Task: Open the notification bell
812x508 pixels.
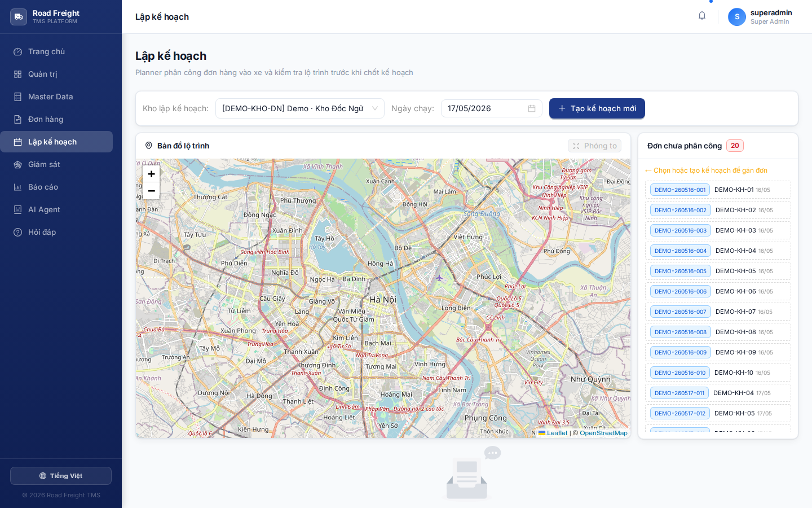Action: 702,16
